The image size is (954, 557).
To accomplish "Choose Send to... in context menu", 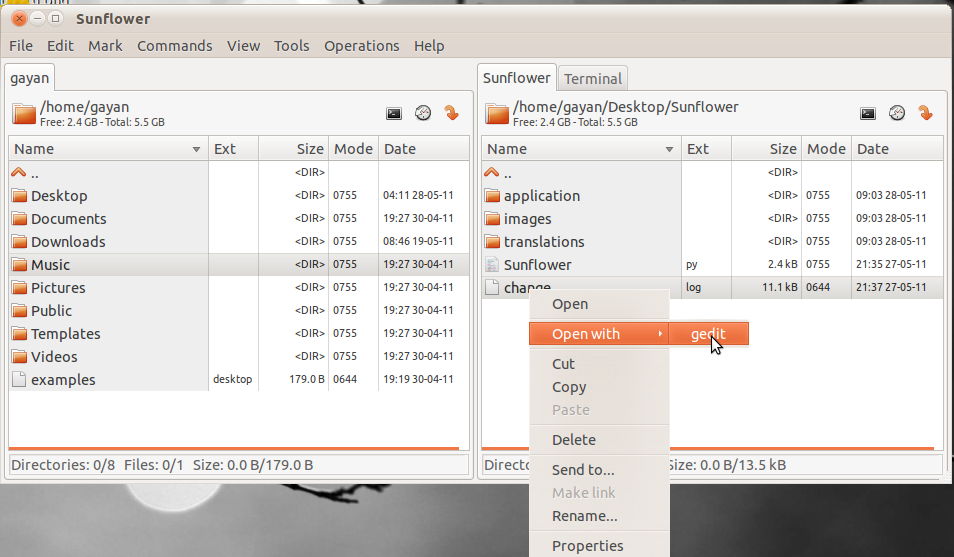I will [x=599, y=469].
